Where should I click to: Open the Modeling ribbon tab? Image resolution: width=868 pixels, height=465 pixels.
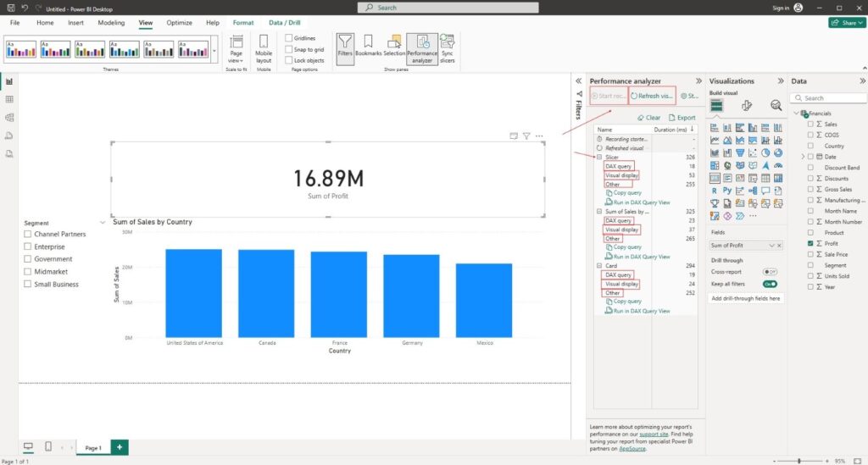[x=110, y=23]
